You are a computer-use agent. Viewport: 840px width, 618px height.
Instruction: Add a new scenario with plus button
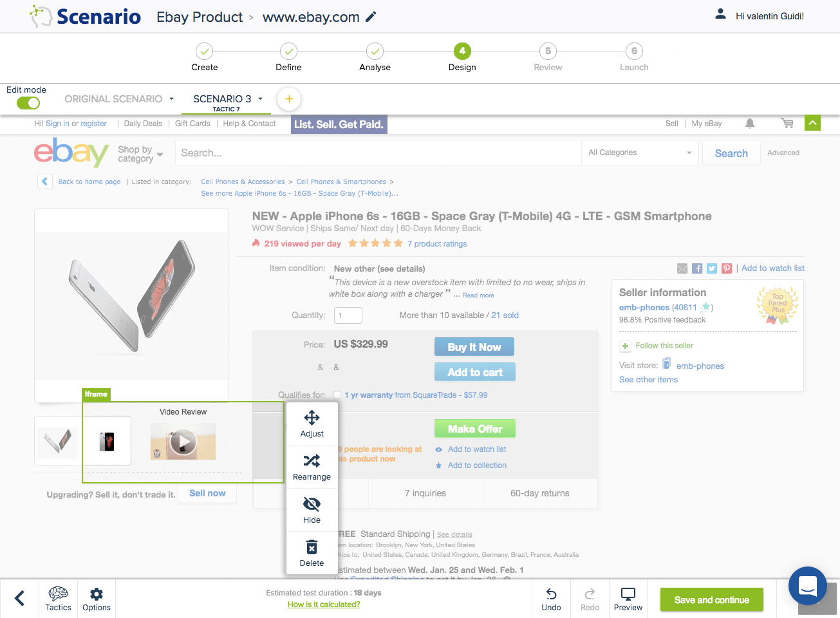click(x=289, y=99)
